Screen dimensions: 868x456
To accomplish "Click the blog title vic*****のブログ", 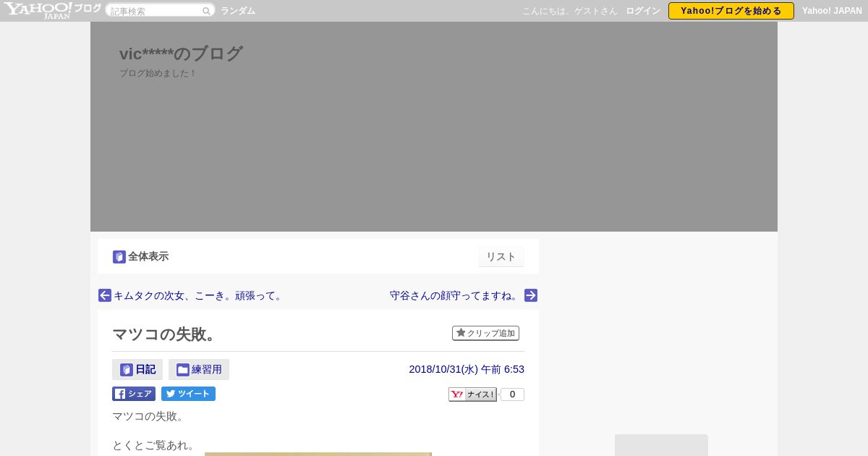I will [181, 54].
